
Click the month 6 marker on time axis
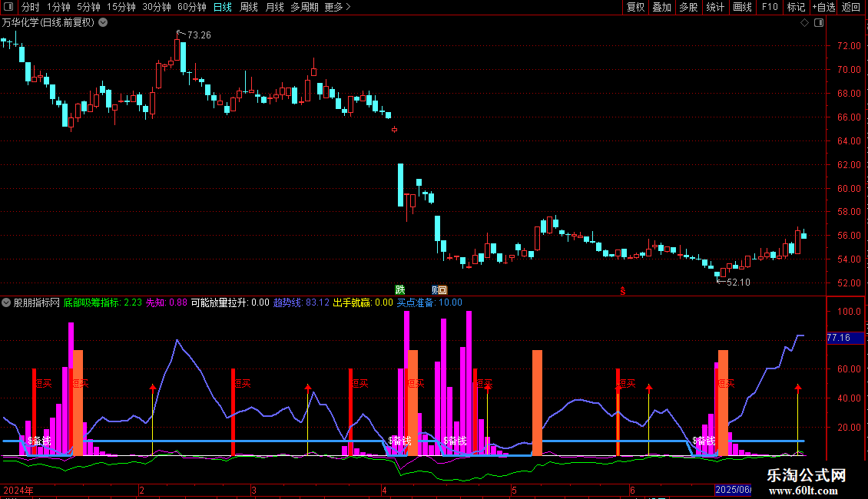pos(632,490)
